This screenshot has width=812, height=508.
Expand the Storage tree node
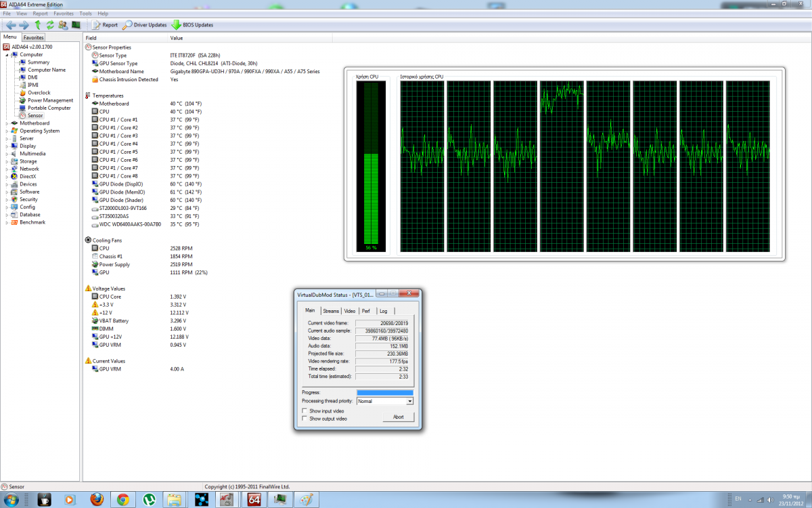tap(7, 161)
